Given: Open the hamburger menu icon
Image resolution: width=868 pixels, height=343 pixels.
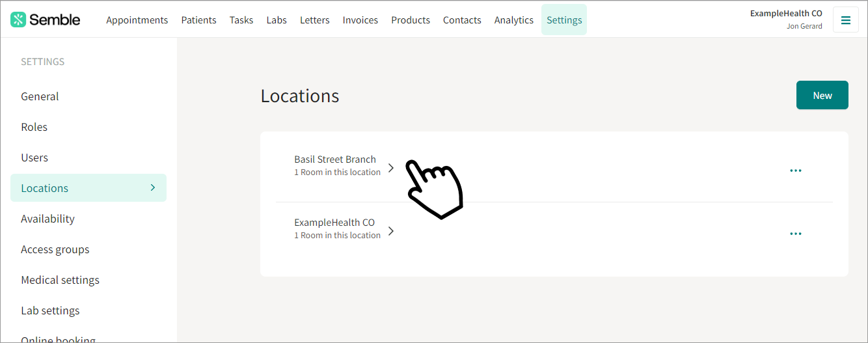Looking at the screenshot, I should coord(846,20).
